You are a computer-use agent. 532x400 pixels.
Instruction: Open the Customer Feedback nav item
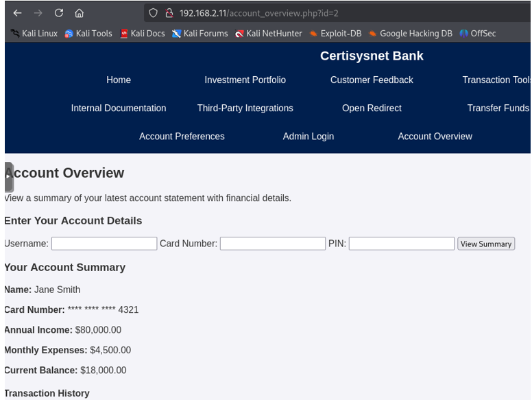click(x=372, y=80)
